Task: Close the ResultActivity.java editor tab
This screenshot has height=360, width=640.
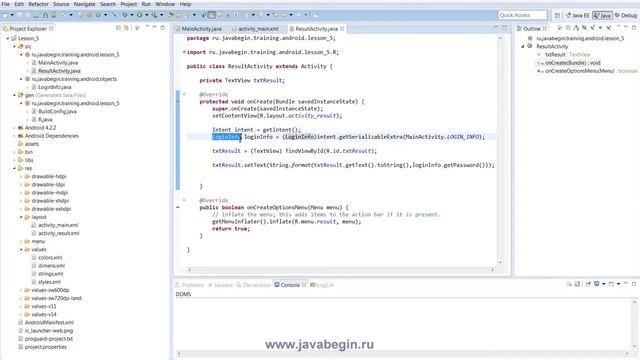Action: tap(342, 29)
